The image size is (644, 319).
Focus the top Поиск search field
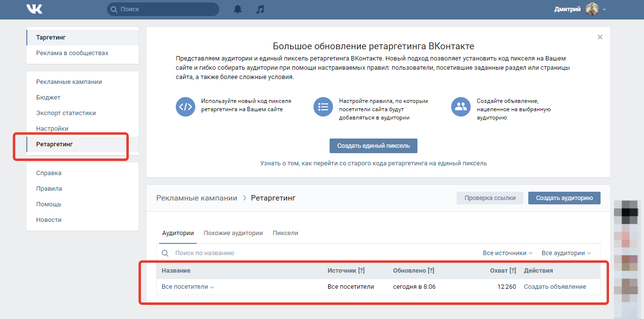click(163, 9)
